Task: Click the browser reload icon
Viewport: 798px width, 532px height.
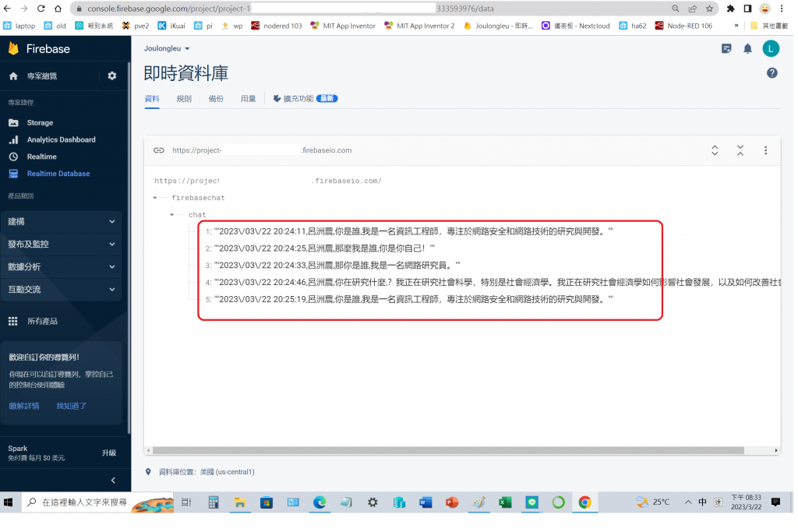Action: point(41,9)
